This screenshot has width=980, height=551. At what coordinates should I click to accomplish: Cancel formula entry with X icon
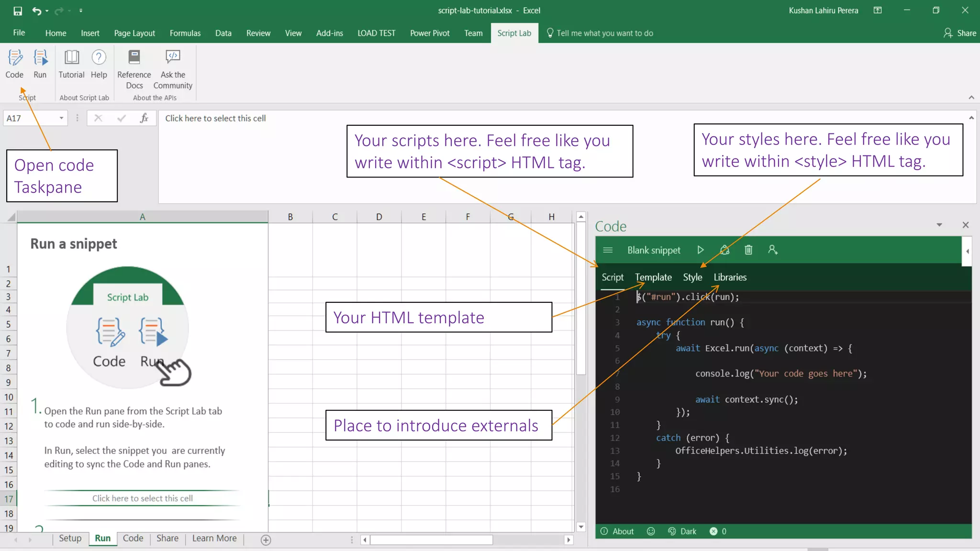[x=98, y=118]
